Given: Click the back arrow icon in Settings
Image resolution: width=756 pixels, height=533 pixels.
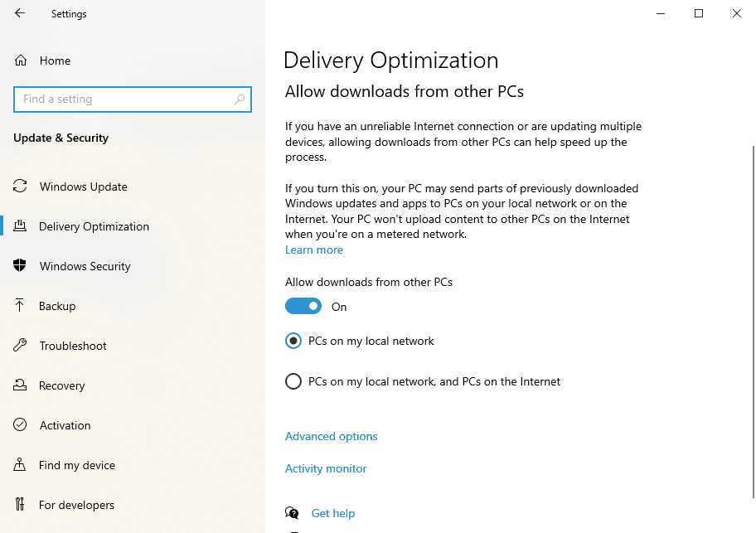Looking at the screenshot, I should coord(20,13).
